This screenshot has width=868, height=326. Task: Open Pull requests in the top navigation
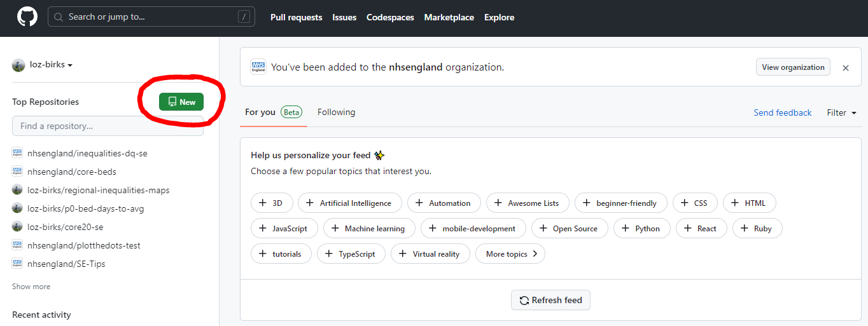point(297,17)
